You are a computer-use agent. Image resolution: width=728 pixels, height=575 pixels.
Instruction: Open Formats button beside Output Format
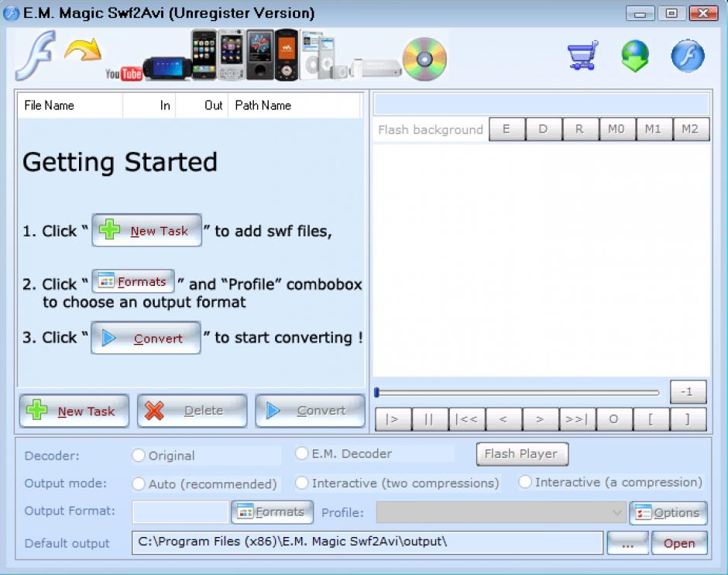pyautogui.click(x=272, y=511)
